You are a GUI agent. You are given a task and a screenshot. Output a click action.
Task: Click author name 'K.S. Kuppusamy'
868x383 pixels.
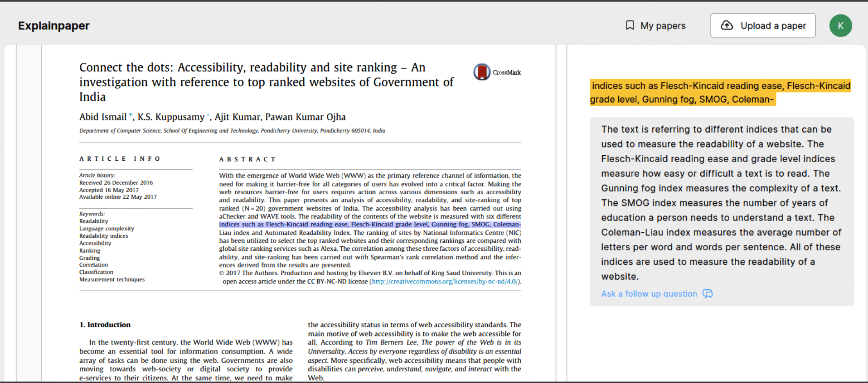pyautogui.click(x=171, y=117)
